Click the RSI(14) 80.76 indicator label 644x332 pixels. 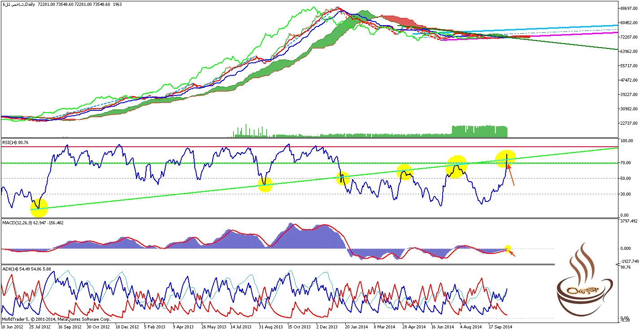pos(15,143)
